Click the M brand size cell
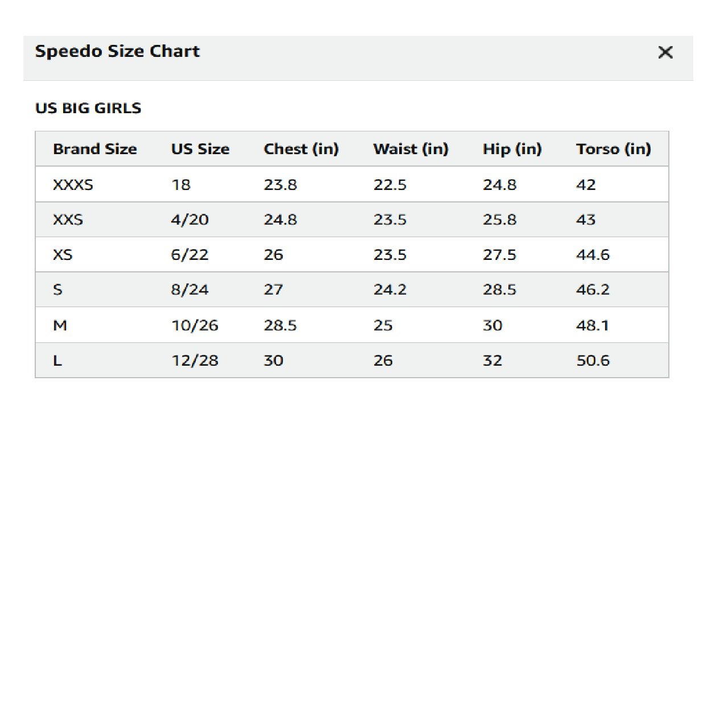 tap(60, 325)
